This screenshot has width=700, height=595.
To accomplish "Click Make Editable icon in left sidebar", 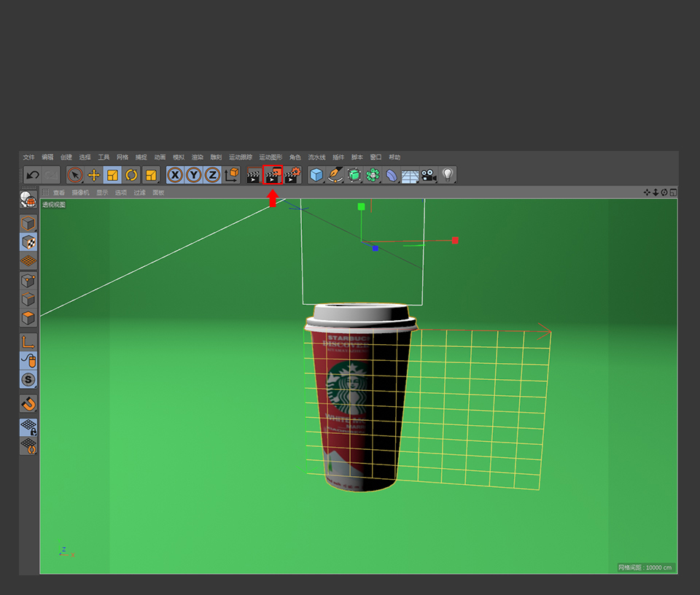I will click(28, 200).
